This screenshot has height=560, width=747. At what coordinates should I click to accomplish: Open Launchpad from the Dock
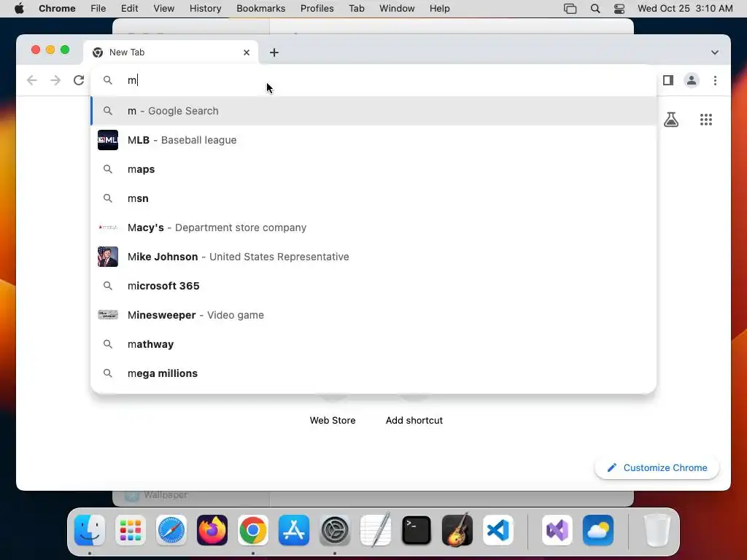click(x=131, y=530)
